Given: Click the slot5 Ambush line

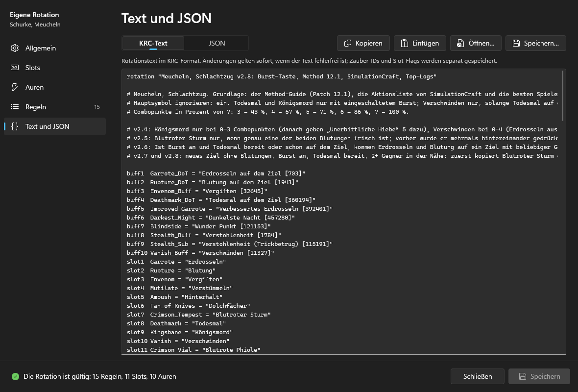Looking at the screenshot, I should pyautogui.click(x=175, y=297).
